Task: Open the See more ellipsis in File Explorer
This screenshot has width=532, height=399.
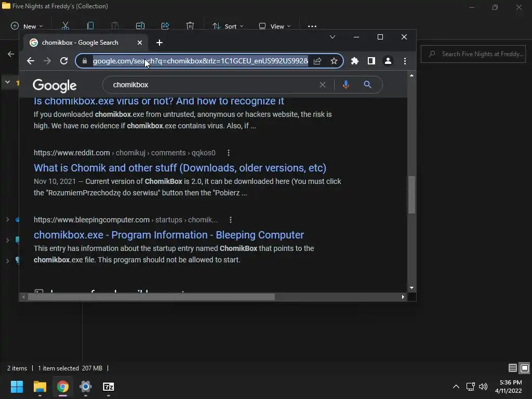Action: [312, 26]
